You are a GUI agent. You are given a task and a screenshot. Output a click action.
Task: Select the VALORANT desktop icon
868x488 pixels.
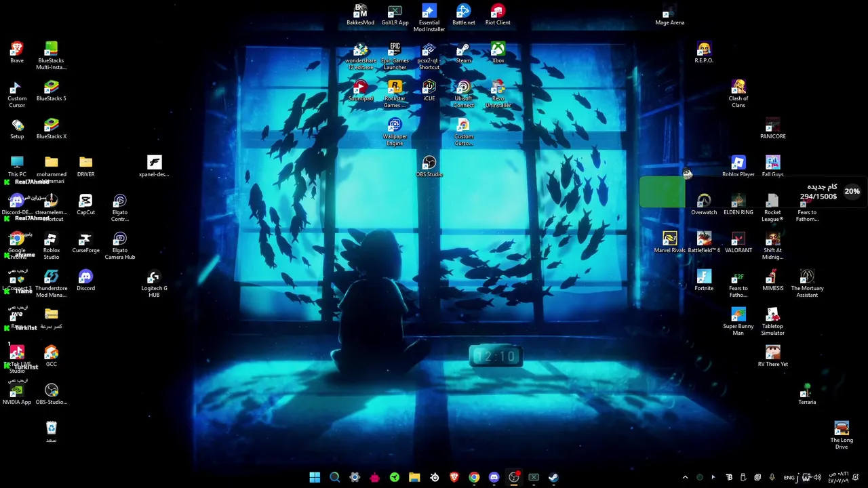(x=738, y=243)
